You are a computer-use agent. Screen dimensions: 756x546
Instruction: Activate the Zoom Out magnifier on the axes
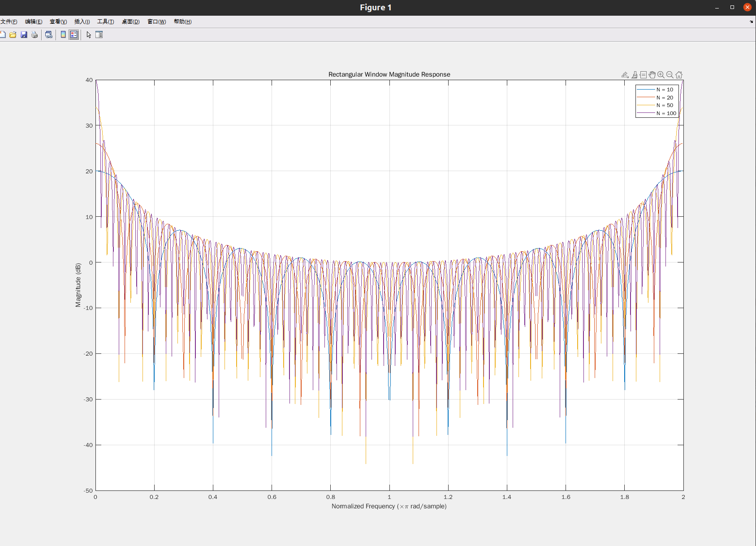coord(670,75)
